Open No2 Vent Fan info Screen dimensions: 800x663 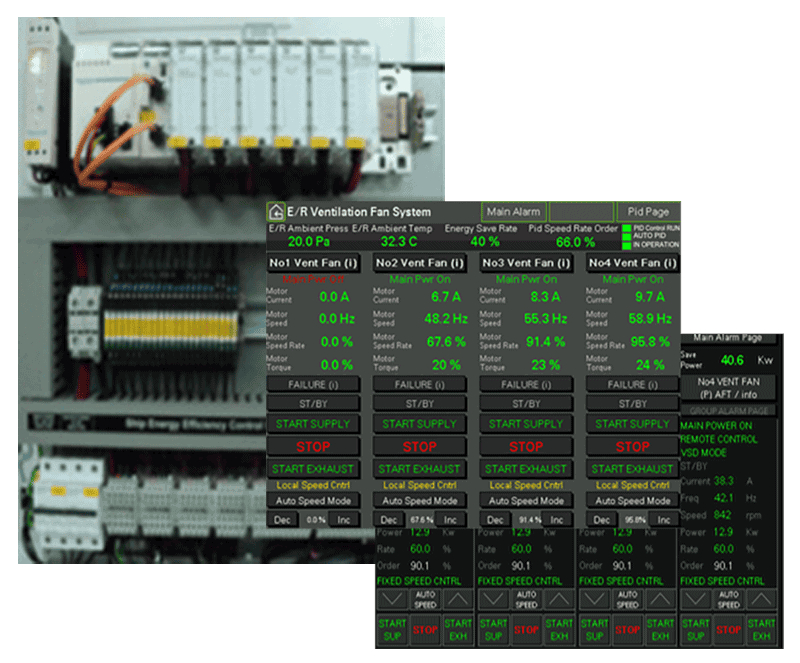click(x=420, y=263)
